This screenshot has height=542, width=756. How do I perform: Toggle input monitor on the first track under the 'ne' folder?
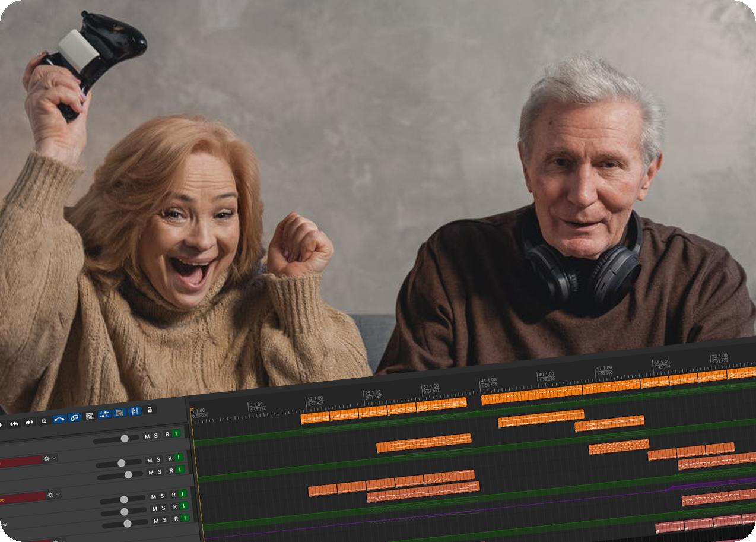click(183, 494)
